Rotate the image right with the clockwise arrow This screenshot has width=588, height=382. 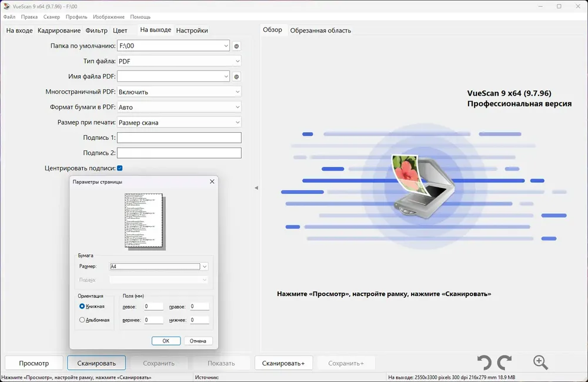505,363
